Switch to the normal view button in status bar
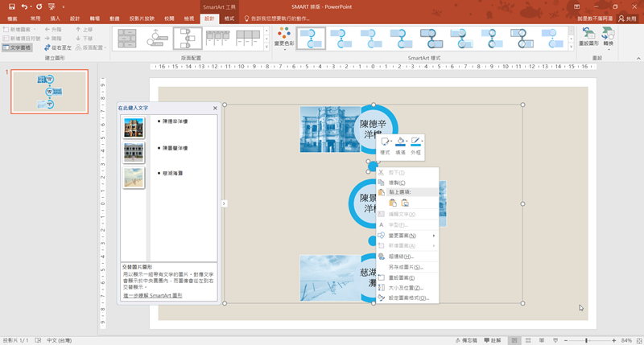This screenshot has height=345, width=644. tap(514, 340)
